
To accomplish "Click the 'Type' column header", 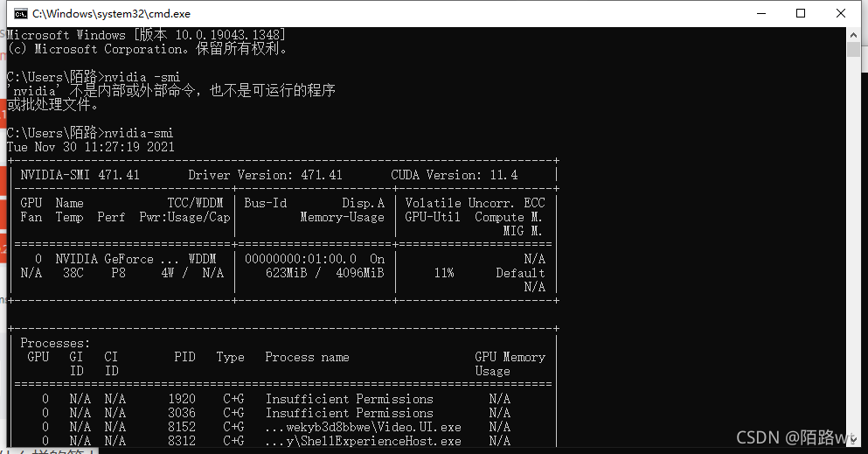I will pos(230,357).
